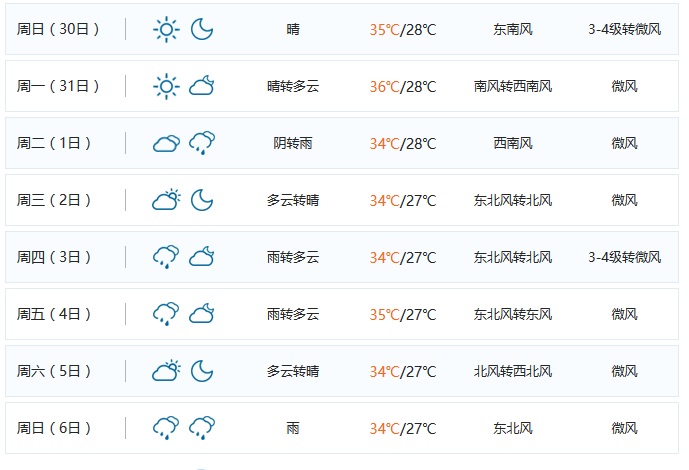Click the 35℃/27℃ temperature for Friday
Image resolution: width=689 pixels, height=470 pixels.
[403, 314]
